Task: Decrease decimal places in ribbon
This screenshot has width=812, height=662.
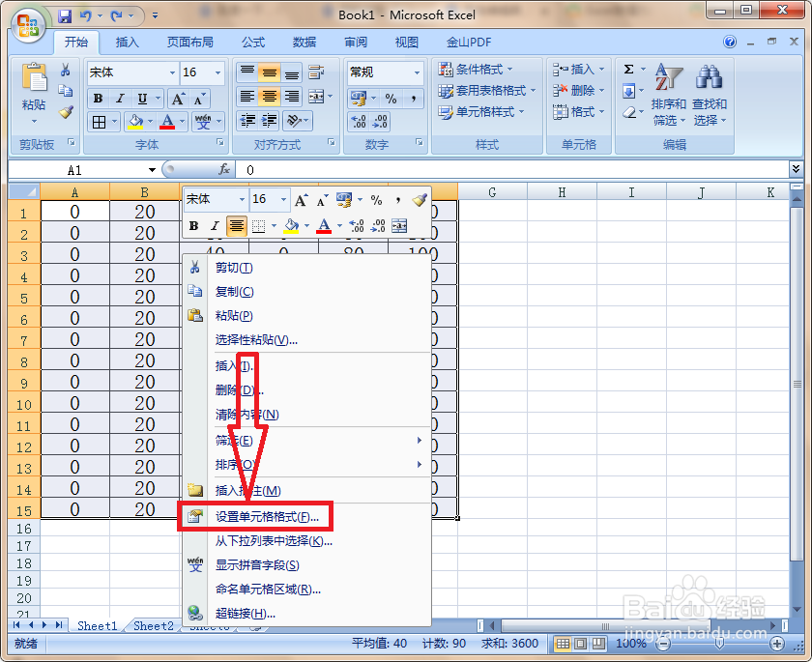Action: [380, 122]
